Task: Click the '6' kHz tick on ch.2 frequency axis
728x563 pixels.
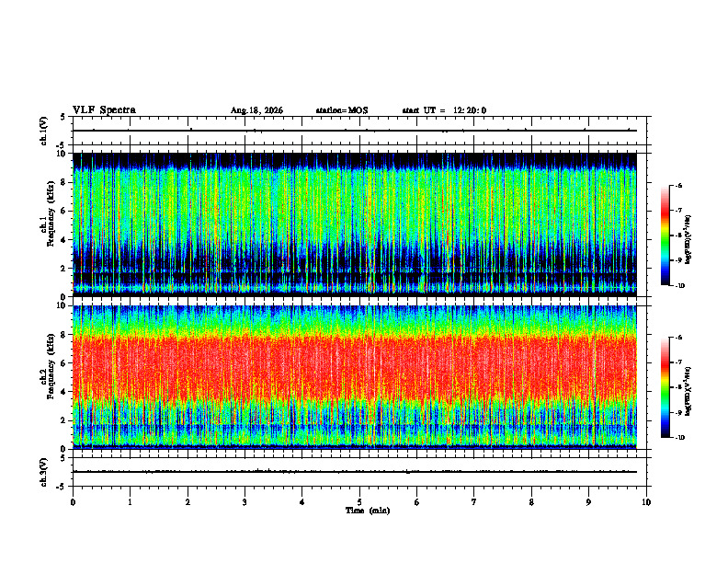Action: pyautogui.click(x=64, y=363)
